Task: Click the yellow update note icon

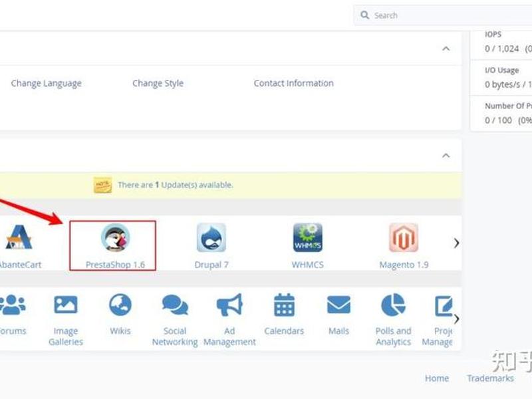Action: pos(102,185)
